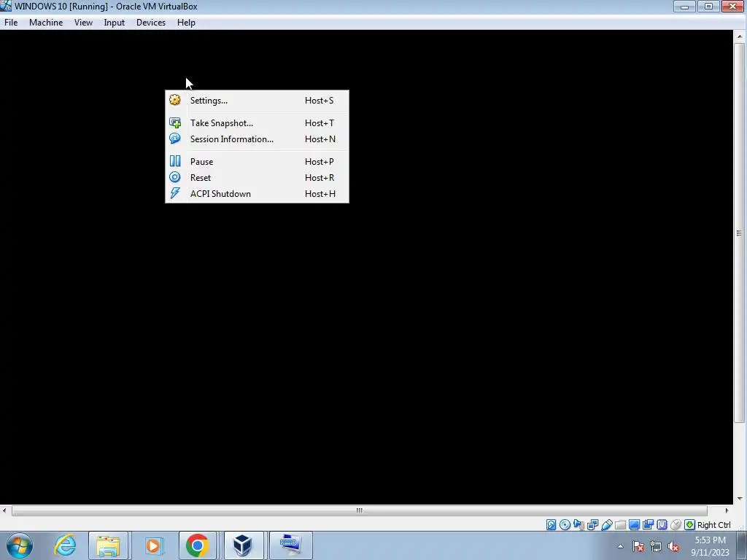This screenshot has height=560, width=747.
Task: Click keyboard capture green arrow icon
Action: coord(689,525)
